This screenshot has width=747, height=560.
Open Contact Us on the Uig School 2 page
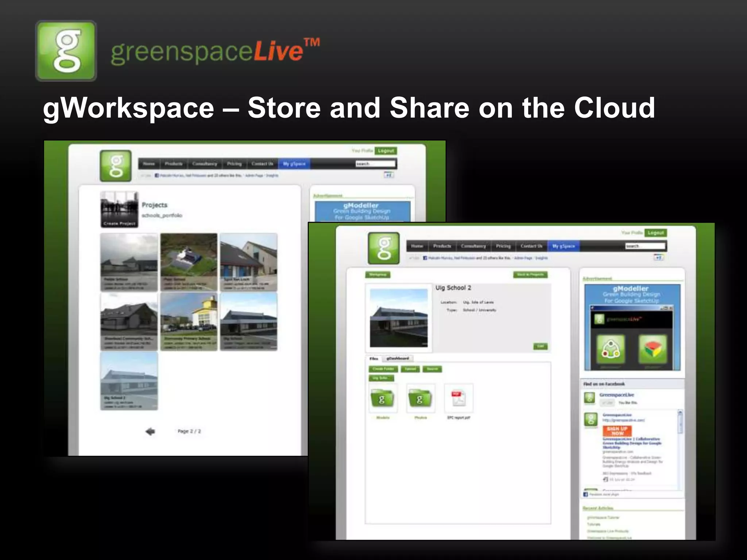click(531, 246)
